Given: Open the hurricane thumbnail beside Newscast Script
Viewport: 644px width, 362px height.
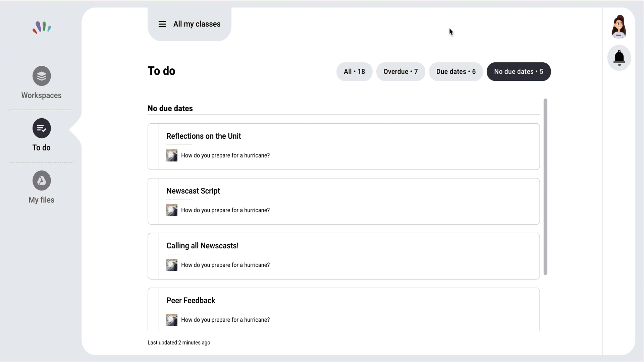Looking at the screenshot, I should 172,210.
